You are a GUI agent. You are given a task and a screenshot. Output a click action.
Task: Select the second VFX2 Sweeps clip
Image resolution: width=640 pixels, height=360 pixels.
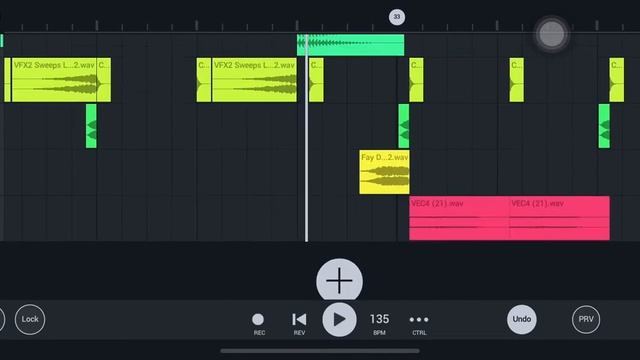pyautogui.click(x=254, y=80)
